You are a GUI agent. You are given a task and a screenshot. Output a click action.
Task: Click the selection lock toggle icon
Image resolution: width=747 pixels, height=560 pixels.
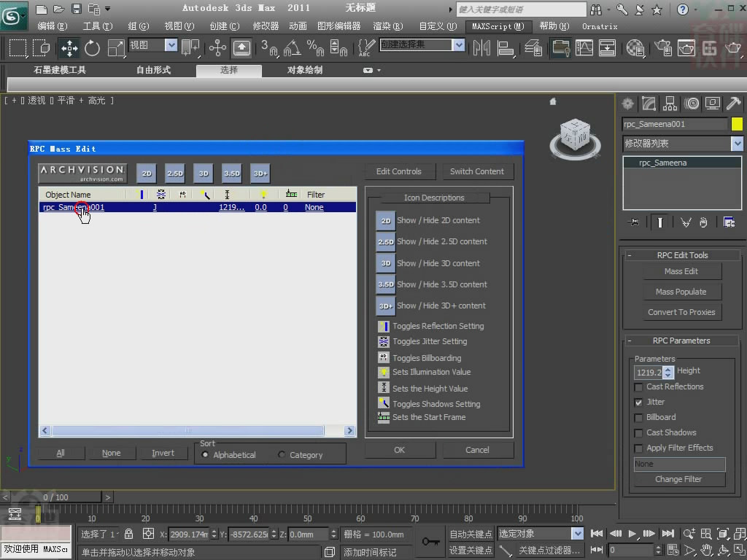[128, 534]
